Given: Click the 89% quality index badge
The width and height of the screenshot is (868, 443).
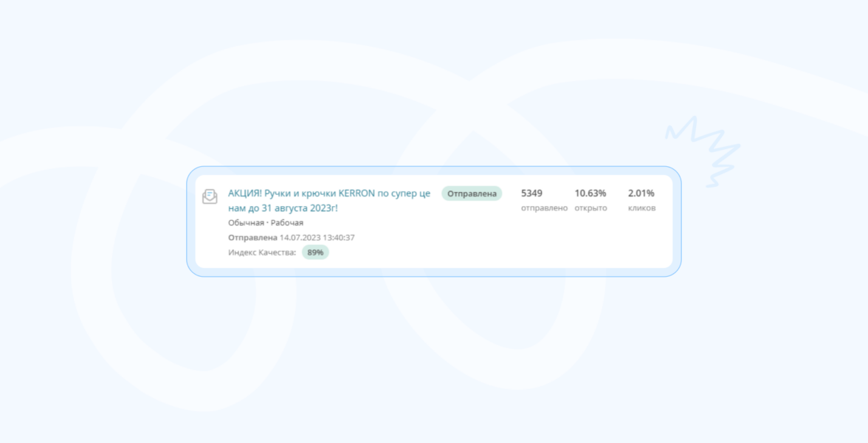Looking at the screenshot, I should (x=316, y=253).
